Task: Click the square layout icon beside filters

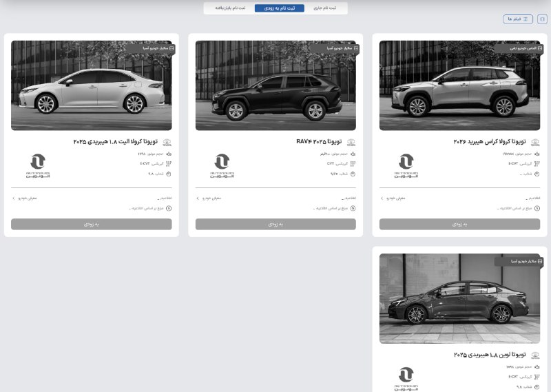Action: point(542,19)
